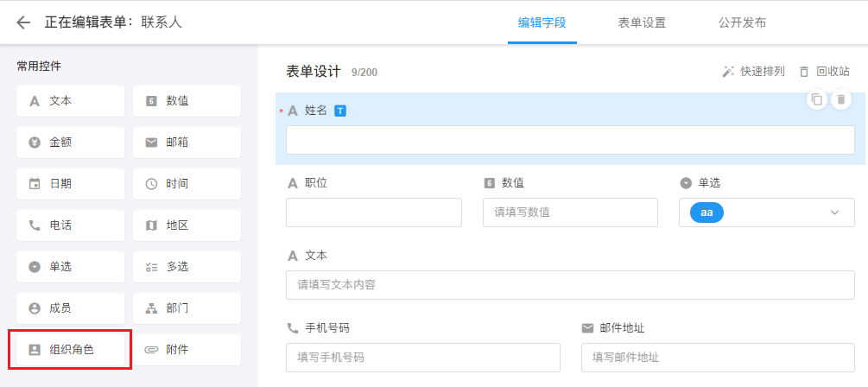The image size is (868, 387).
Task: Delete the 姓名 field using trash icon
Action: (841, 100)
